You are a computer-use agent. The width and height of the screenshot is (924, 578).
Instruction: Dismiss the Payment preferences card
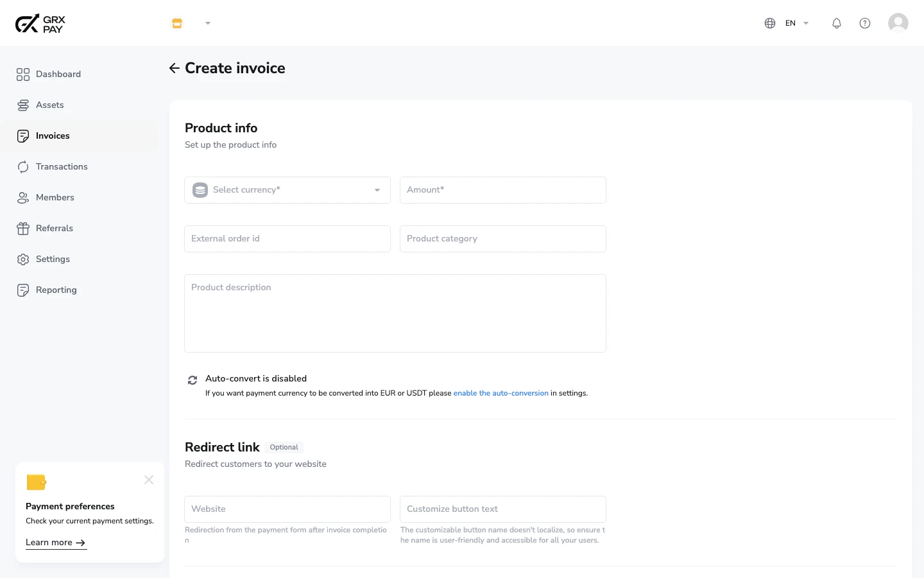(149, 480)
